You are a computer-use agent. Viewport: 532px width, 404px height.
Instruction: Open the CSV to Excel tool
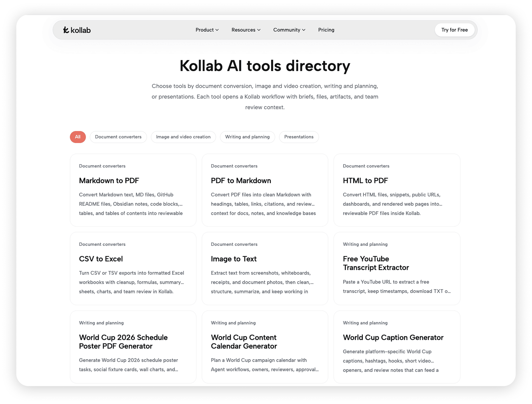(133, 269)
